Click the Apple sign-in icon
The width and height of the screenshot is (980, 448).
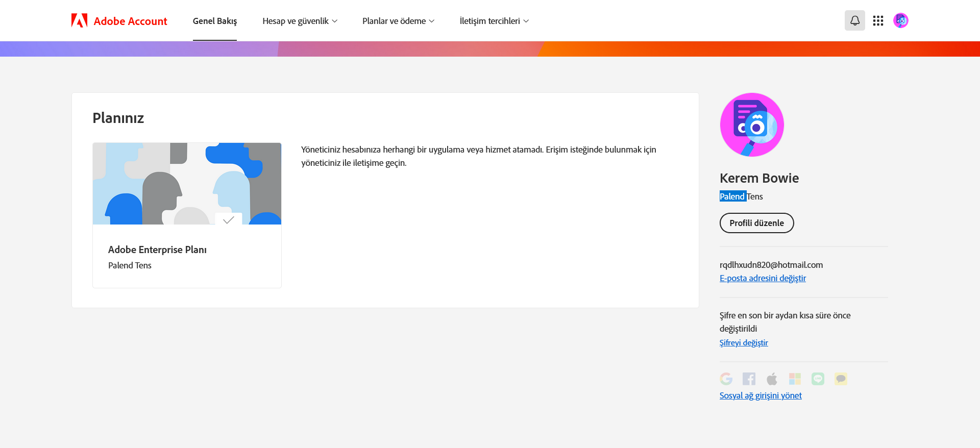(x=772, y=379)
